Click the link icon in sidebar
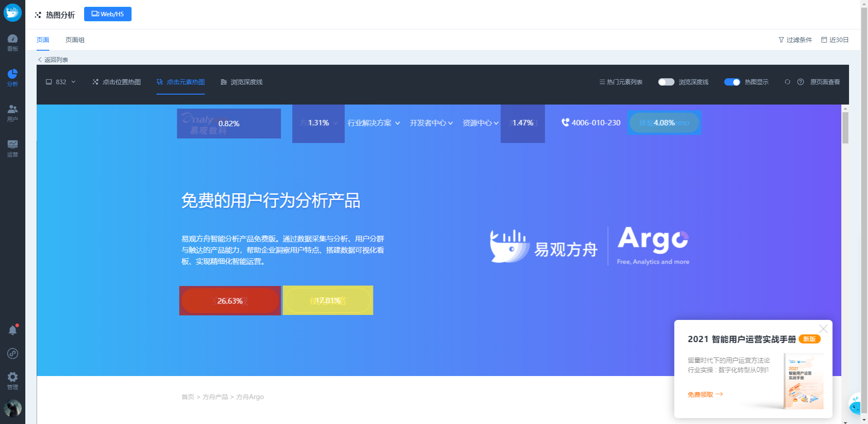 click(x=13, y=353)
